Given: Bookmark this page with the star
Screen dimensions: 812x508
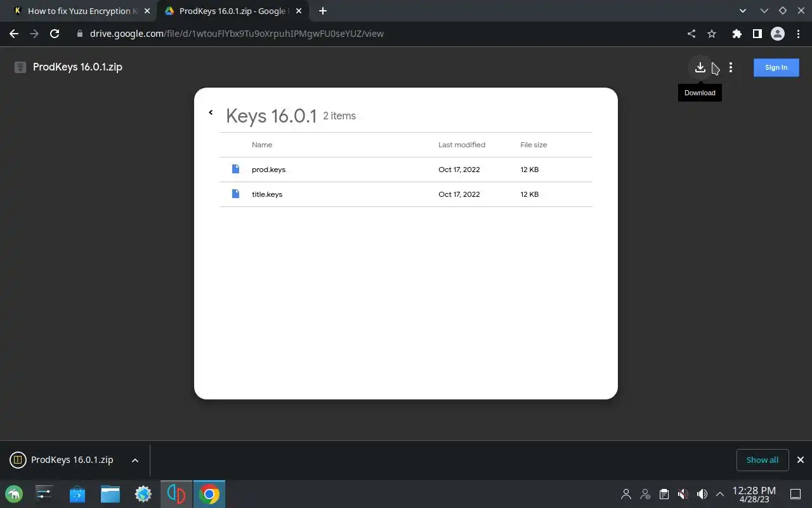Looking at the screenshot, I should (712, 34).
